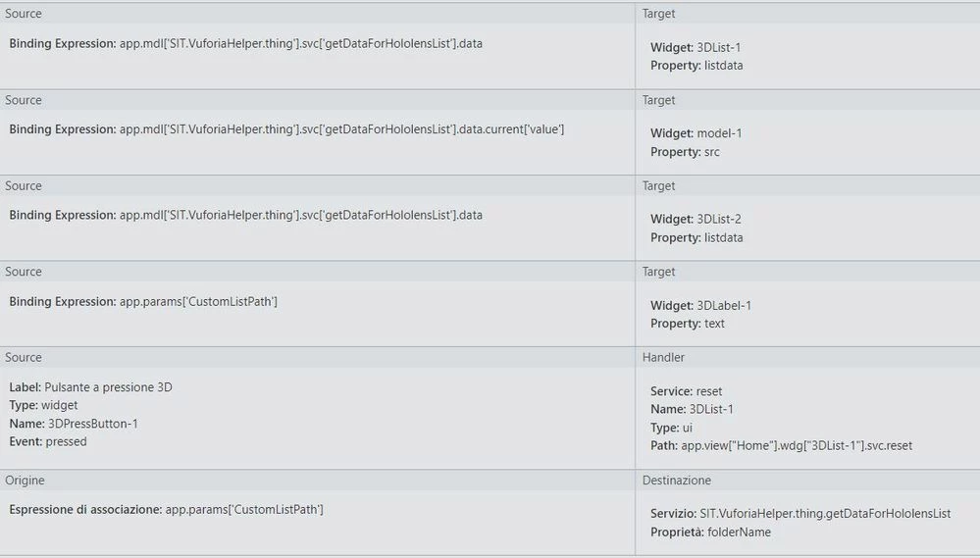Click the Source header above the Pulsante label
This screenshot has width=980, height=558.
(24, 357)
